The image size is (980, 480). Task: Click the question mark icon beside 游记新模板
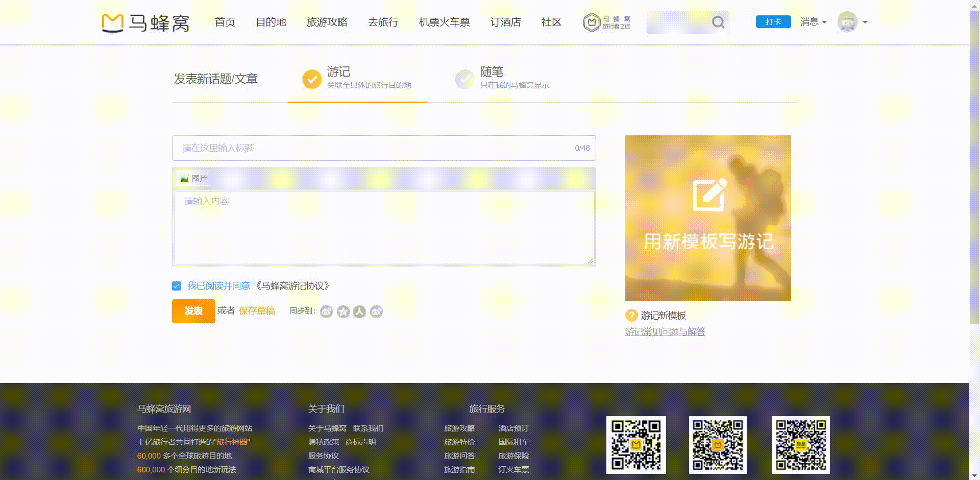[x=631, y=316]
